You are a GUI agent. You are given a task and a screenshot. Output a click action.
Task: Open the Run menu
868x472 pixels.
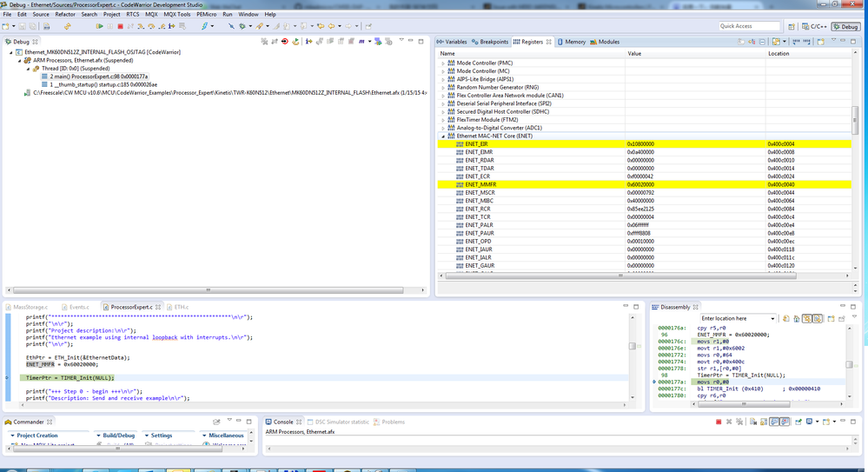228,15
